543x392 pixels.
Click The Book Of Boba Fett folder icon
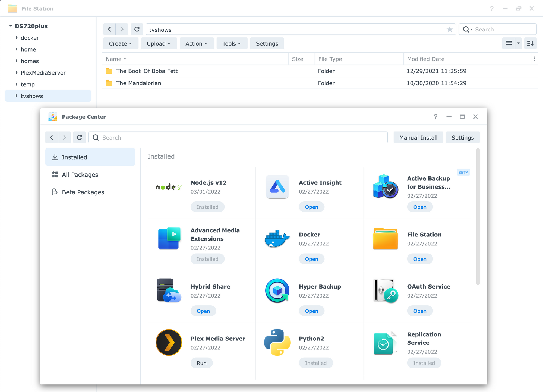pos(109,71)
